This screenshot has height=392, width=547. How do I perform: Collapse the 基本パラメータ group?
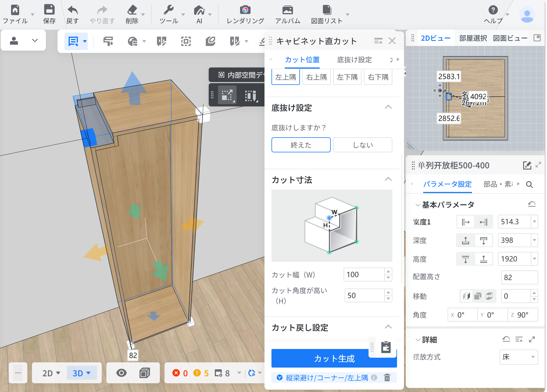pos(418,205)
